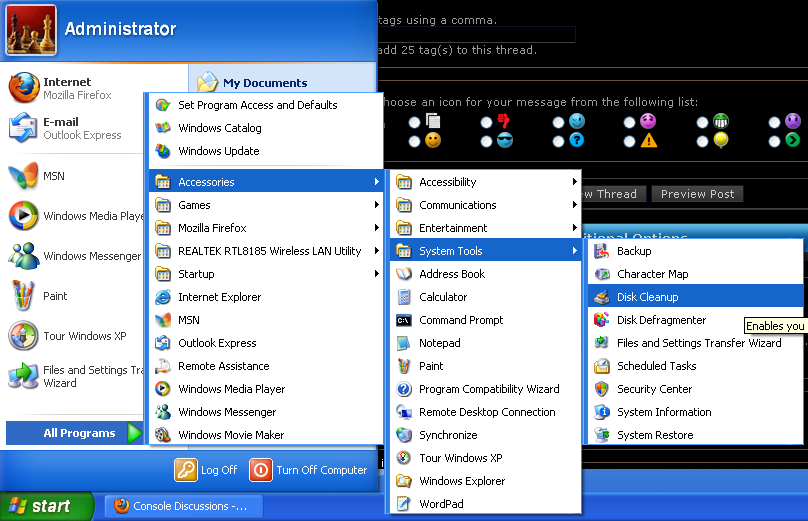Click the Disk Cleanup icon
Screen dimensions: 808x521
click(x=601, y=297)
